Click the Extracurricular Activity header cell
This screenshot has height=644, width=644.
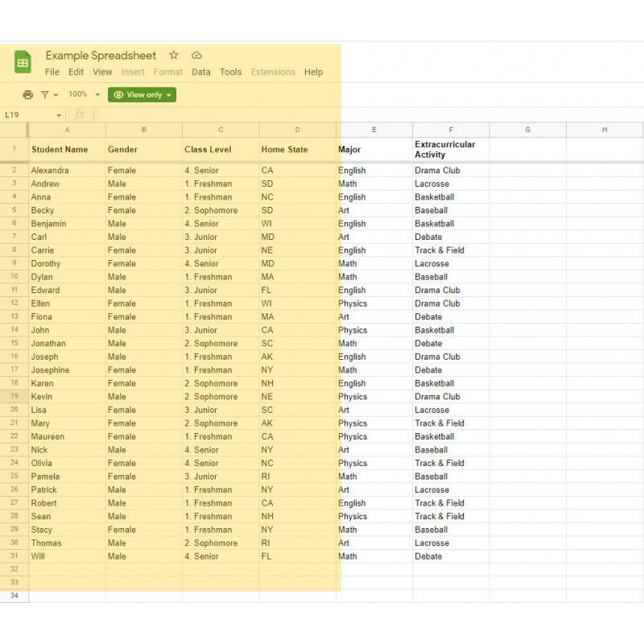pos(451,150)
